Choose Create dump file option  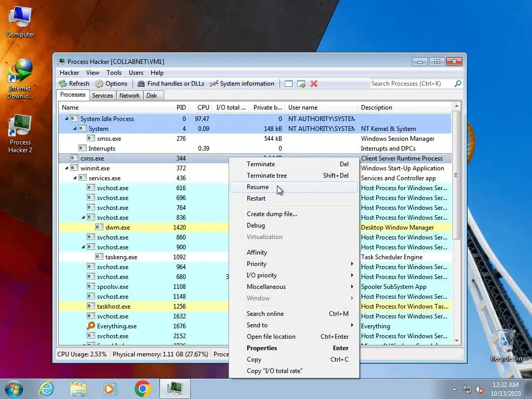[294, 214]
